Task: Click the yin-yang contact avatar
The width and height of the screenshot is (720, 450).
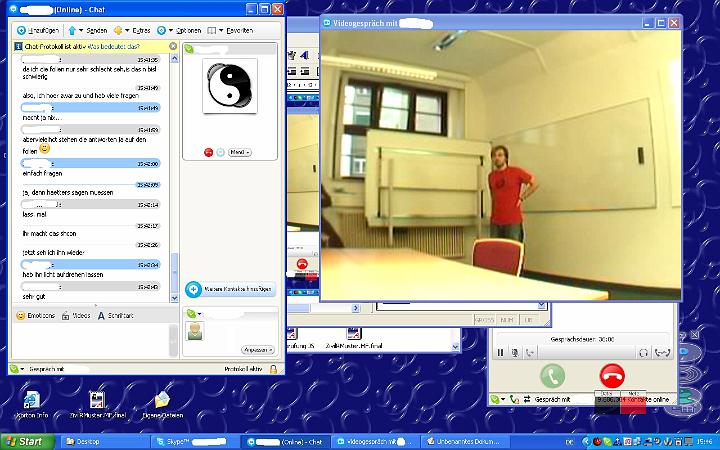Action: point(230,86)
